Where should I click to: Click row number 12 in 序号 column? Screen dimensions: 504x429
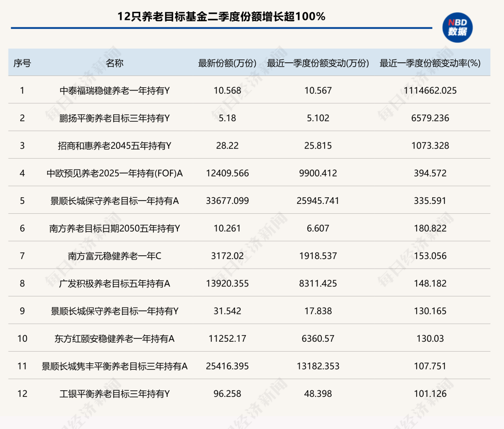22,394
